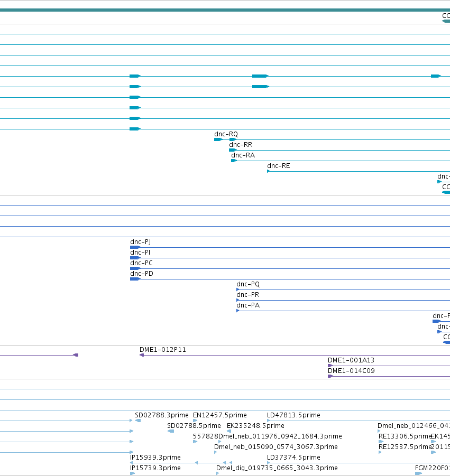Screen dimensions: 450x476
Task: Click the dnc-RA transcript label
Action: (243, 155)
